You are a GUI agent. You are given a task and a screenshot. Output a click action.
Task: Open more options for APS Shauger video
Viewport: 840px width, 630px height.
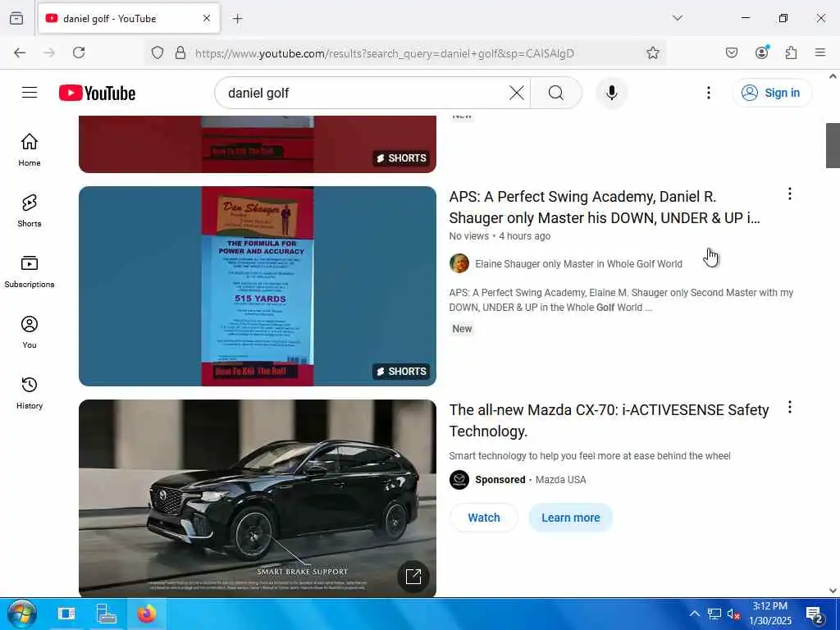click(790, 194)
